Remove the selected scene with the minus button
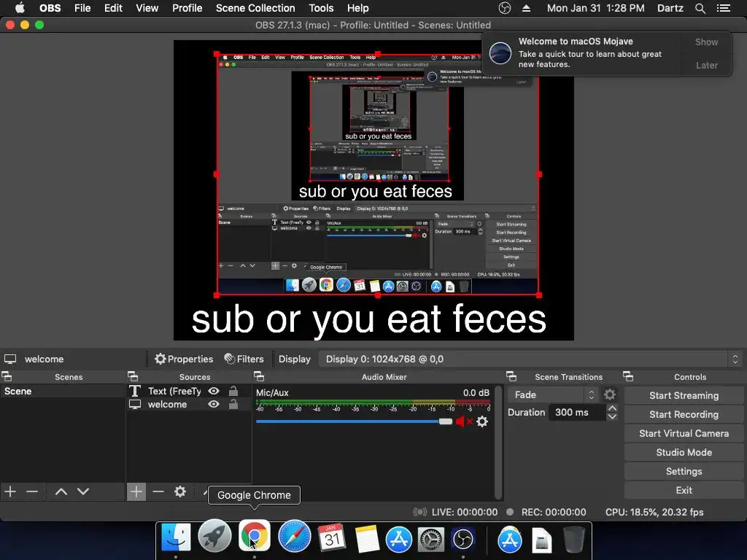This screenshot has width=747, height=560. click(x=32, y=491)
